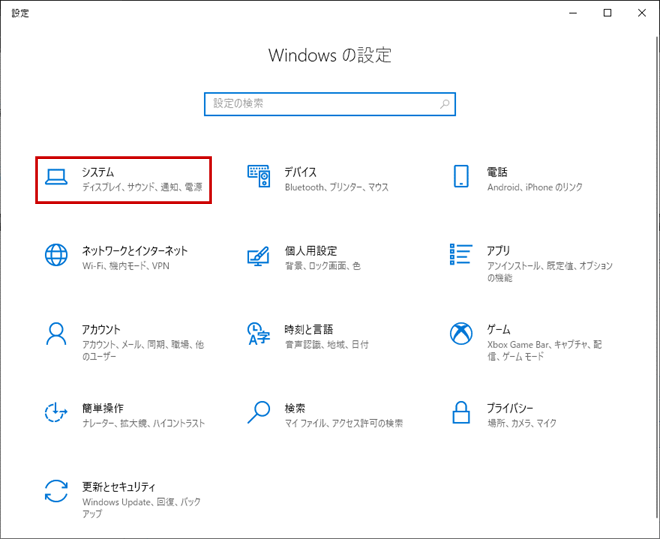Open the システム laptop icon
This screenshot has height=539, width=660.
56,177
